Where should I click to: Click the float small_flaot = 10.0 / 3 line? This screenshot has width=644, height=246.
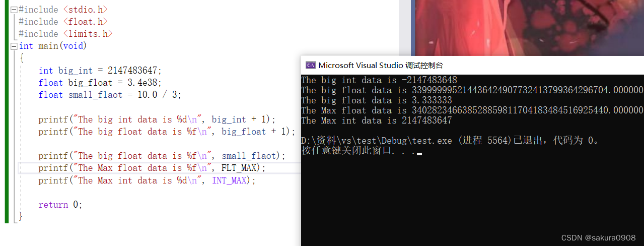click(x=110, y=95)
